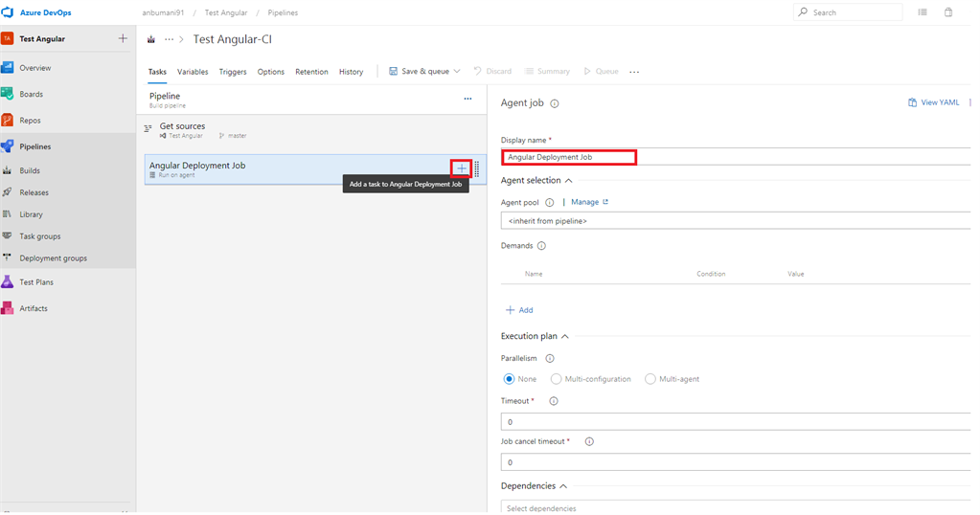Click the Display name input field
Viewport: 980px width, 515px height.
pos(736,157)
